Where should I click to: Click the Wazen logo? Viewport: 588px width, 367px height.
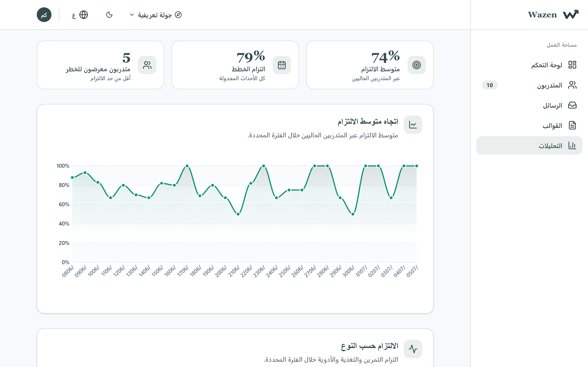click(x=553, y=15)
